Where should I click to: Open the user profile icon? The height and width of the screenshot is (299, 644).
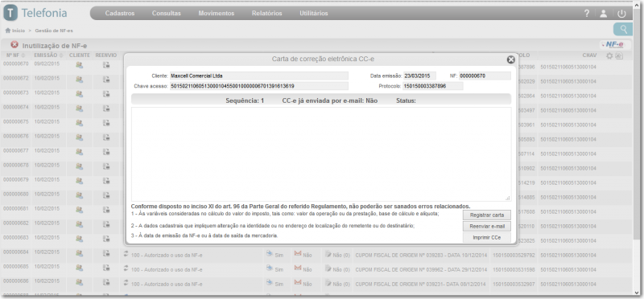603,13
